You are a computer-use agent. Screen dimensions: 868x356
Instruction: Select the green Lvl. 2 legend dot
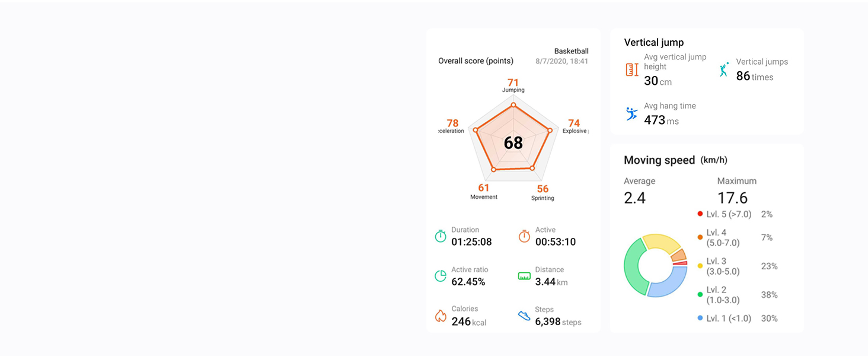coord(700,294)
